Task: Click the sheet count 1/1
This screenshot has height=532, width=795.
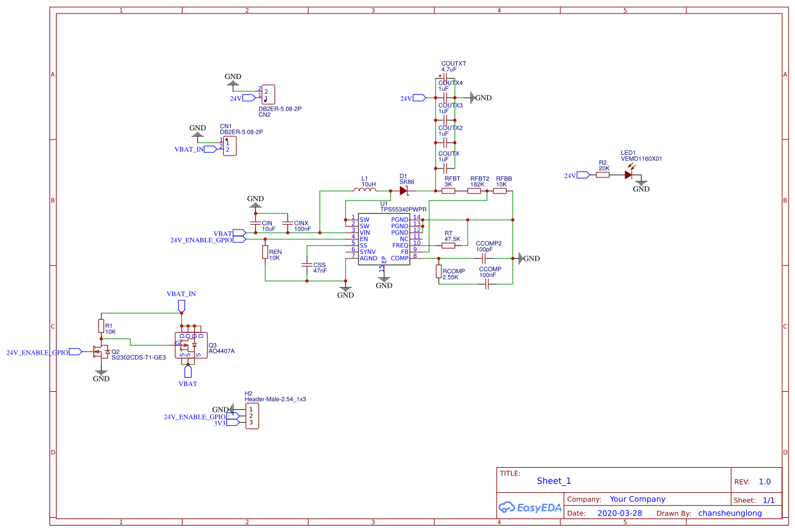Action: (x=769, y=500)
